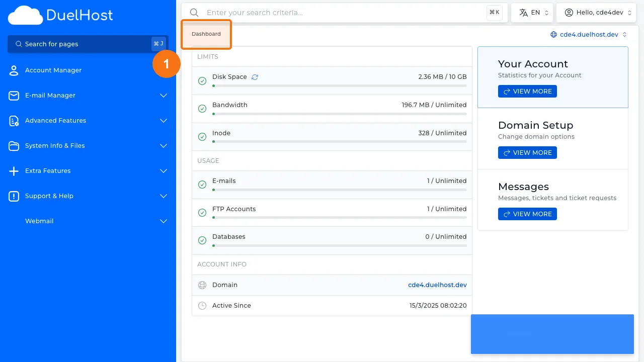Open the Hello, cde4dev account menu

pyautogui.click(x=596, y=12)
